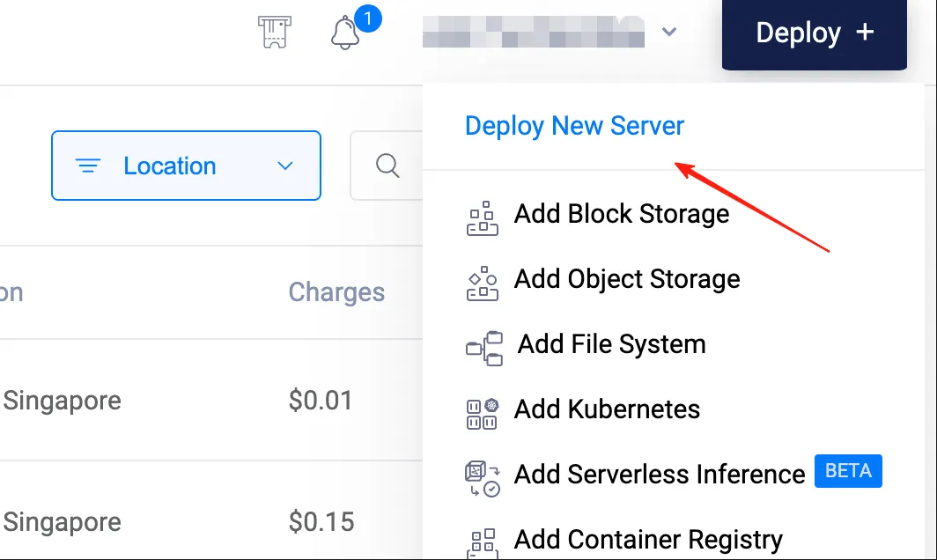Click the search magnifier icon

tap(387, 166)
